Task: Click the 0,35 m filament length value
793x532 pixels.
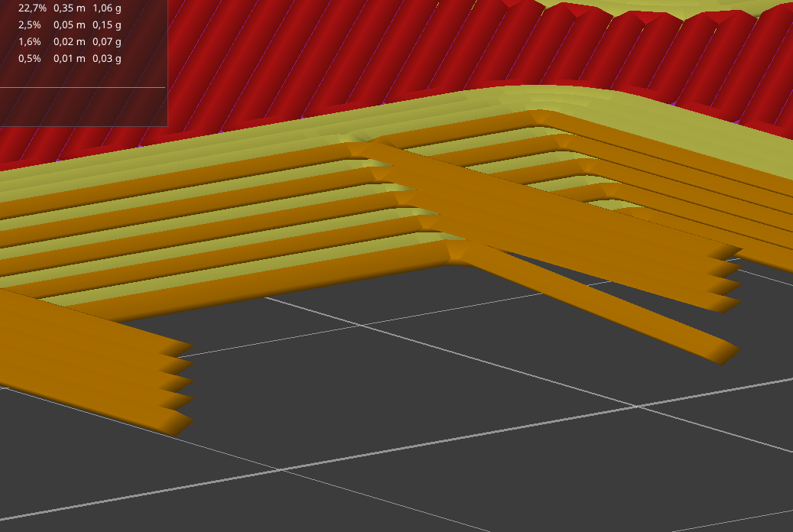Action: (x=70, y=8)
